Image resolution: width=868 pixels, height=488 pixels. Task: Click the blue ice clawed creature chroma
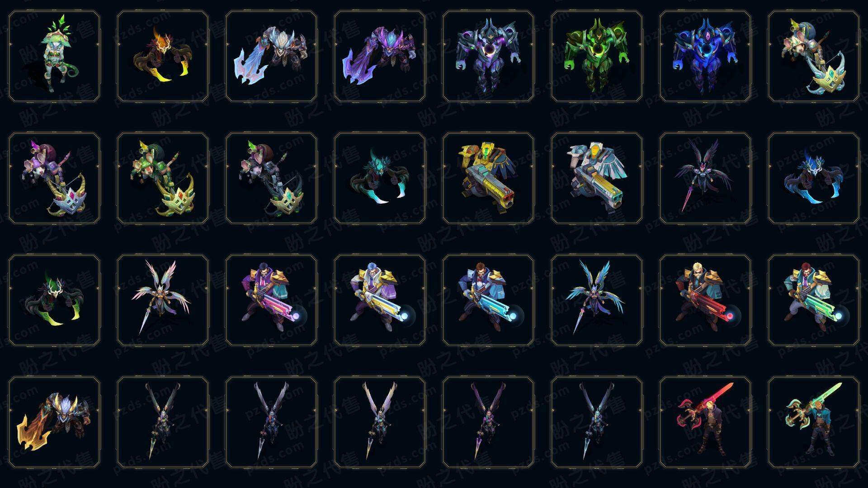[x=814, y=178]
